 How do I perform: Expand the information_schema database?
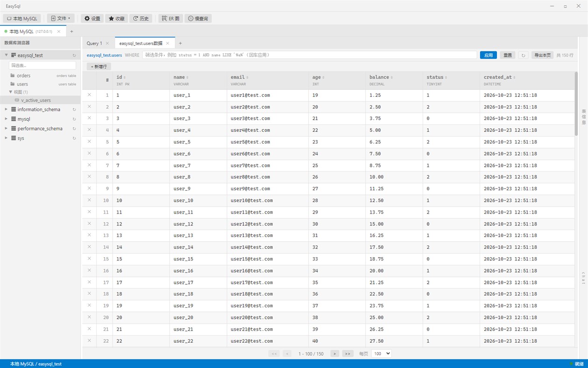point(6,109)
